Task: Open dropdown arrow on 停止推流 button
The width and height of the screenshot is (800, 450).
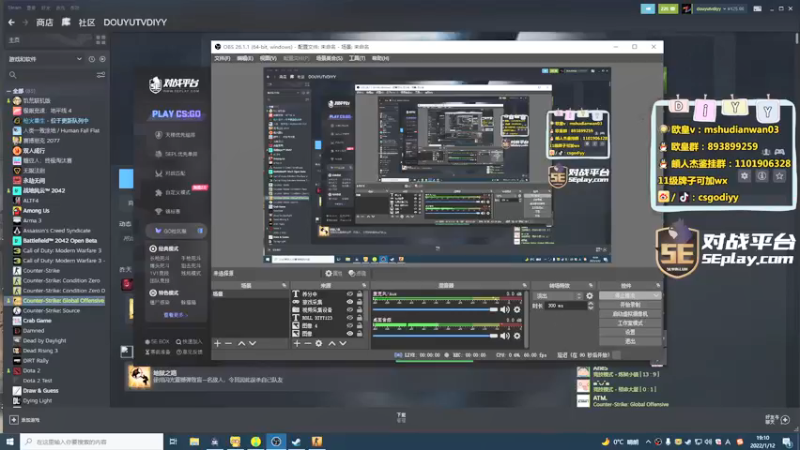Action: pyautogui.click(x=656, y=296)
